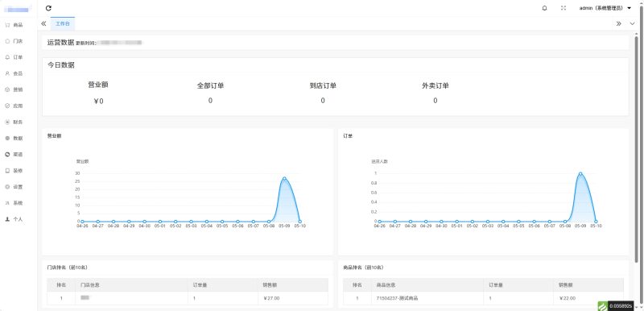This screenshot has height=311, width=644.
Task: Open notifications with the bell icon
Action: 545,8
